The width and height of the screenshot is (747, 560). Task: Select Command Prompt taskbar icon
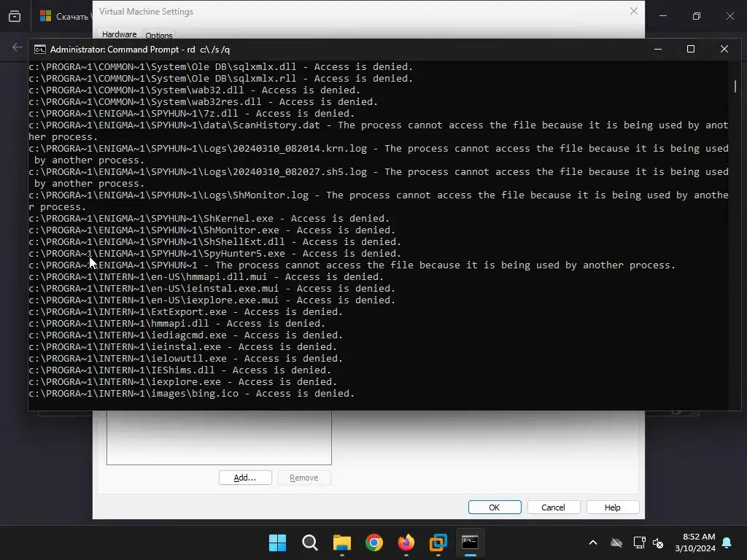[470, 542]
